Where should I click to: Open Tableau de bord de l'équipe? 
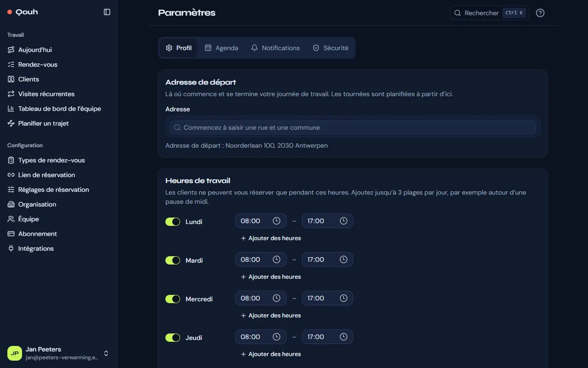tap(59, 109)
